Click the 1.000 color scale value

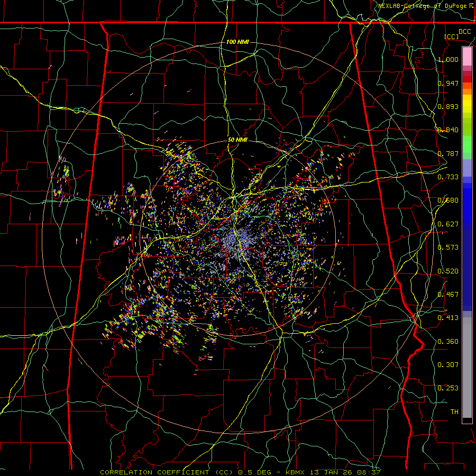448,59
